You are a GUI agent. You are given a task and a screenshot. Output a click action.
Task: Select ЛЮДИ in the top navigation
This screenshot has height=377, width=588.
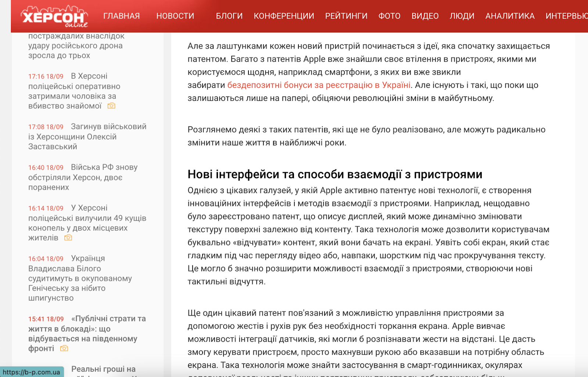[462, 16]
